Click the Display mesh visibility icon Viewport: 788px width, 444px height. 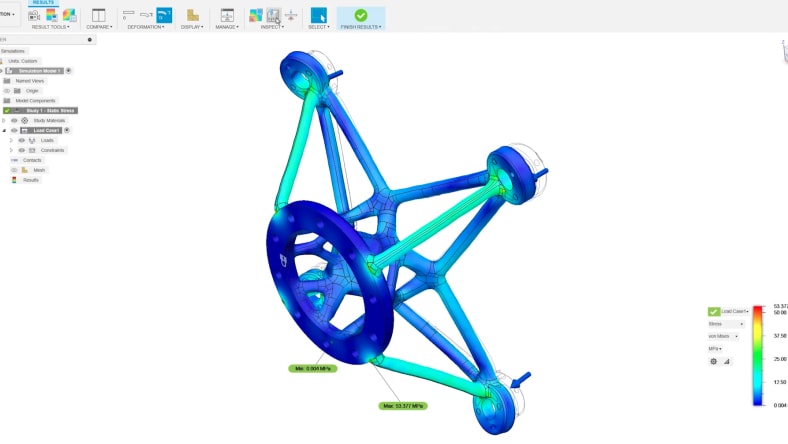192,16
